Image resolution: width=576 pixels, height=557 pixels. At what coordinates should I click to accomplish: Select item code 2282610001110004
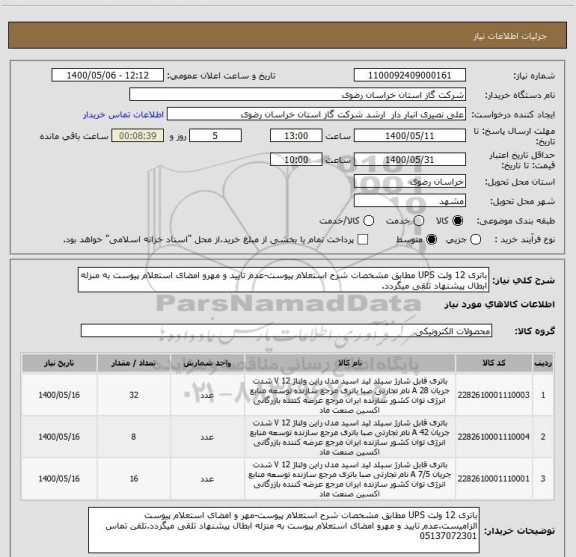(493, 437)
